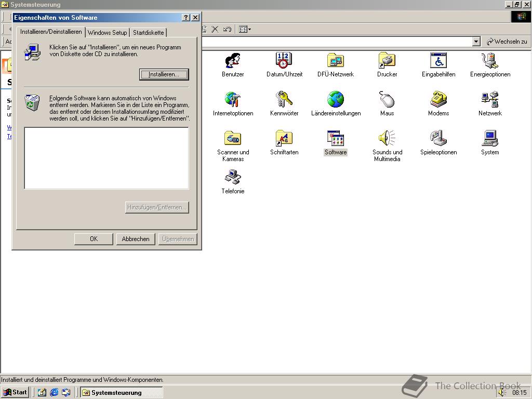Screen dimensions: 532x399
Task: Expand the address bar dropdown arrow
Action: [x=476, y=42]
